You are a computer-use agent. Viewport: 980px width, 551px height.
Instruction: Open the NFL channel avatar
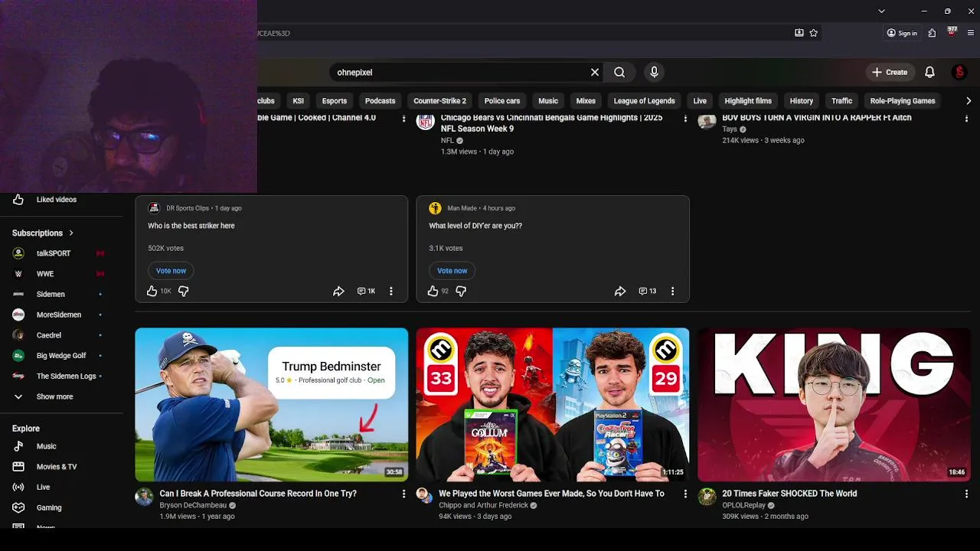point(426,121)
